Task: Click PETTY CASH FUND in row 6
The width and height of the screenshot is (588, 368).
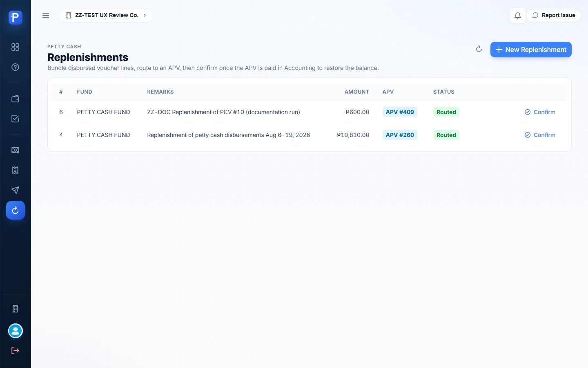Action: point(103,112)
